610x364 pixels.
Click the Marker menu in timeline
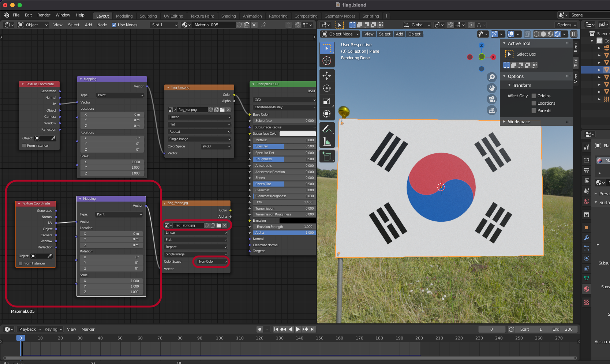[88, 329]
